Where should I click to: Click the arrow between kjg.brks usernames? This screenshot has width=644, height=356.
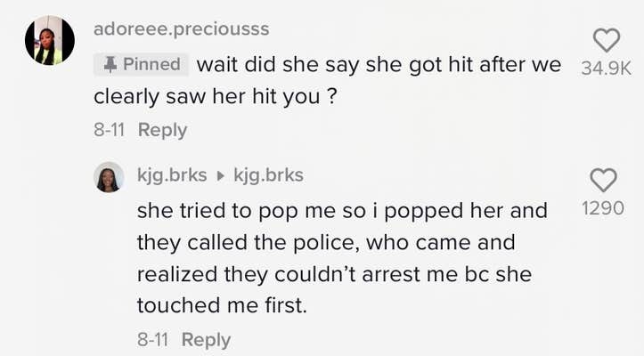(221, 175)
